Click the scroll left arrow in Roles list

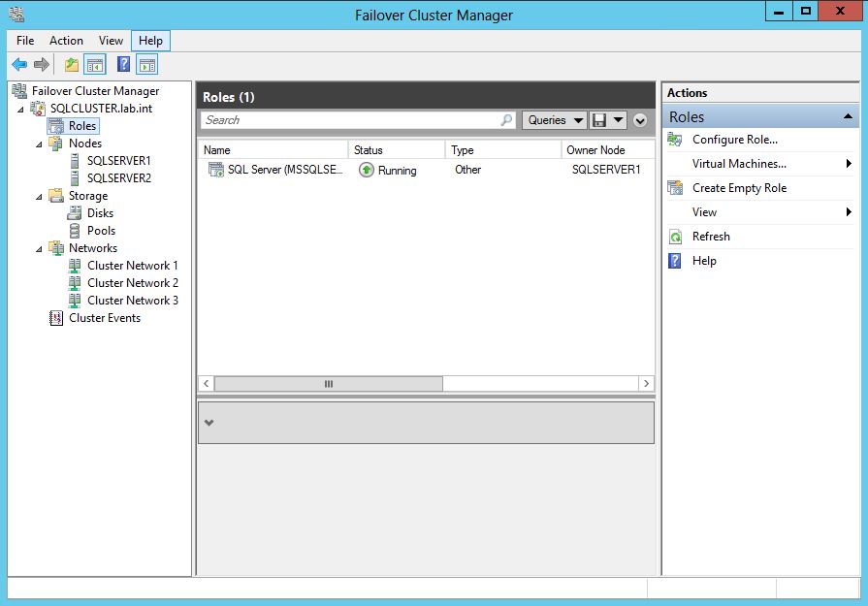coord(206,384)
